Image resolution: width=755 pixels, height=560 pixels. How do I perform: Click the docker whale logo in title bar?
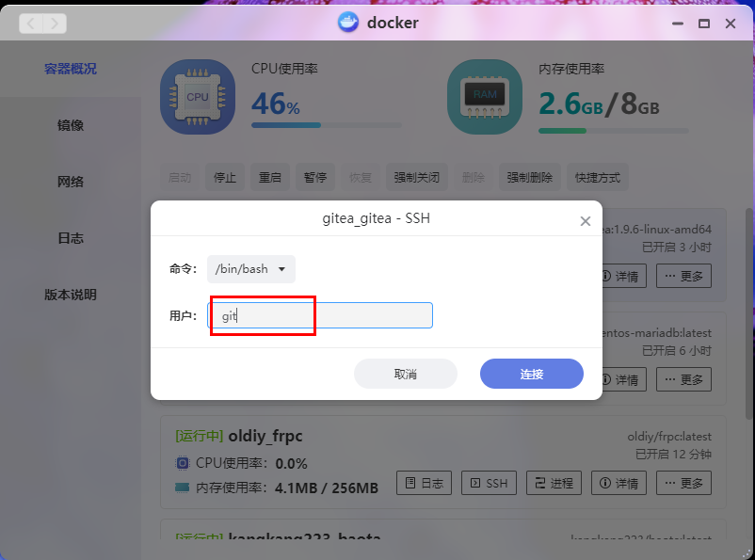click(x=348, y=23)
